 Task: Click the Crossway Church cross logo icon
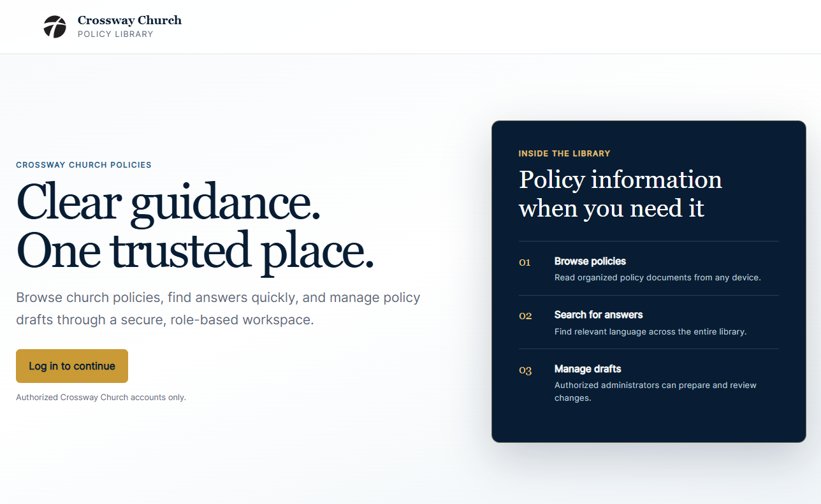[55, 27]
